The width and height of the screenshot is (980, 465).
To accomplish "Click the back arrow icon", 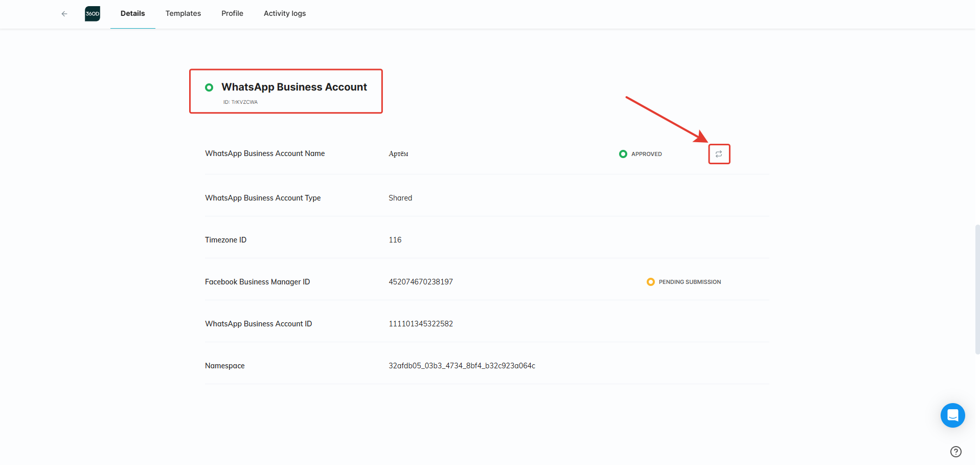I will pos(64,14).
